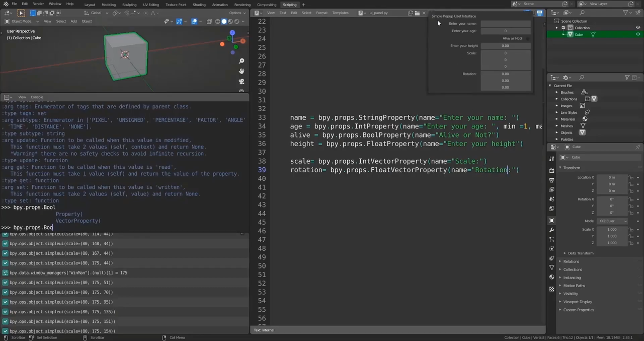Open the Templates menu in text editor
The image size is (644, 341).
340,13
